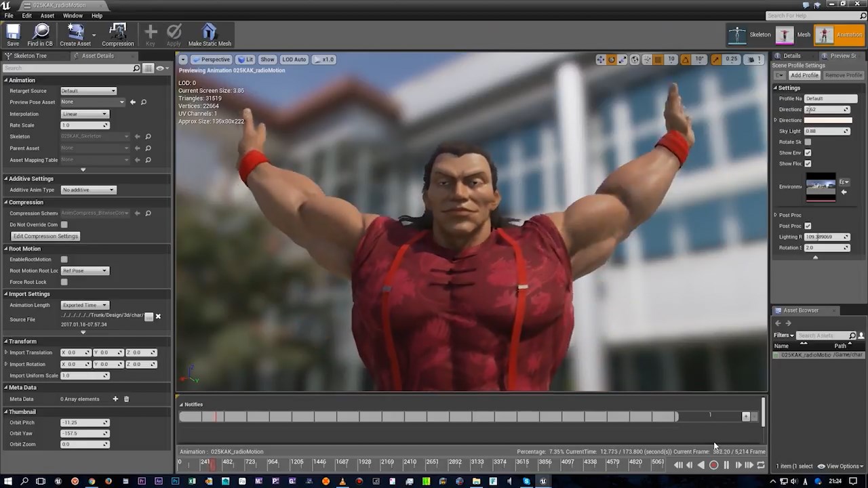The height and width of the screenshot is (488, 868).
Task: Expand the Post Process settings row
Action: [776, 215]
